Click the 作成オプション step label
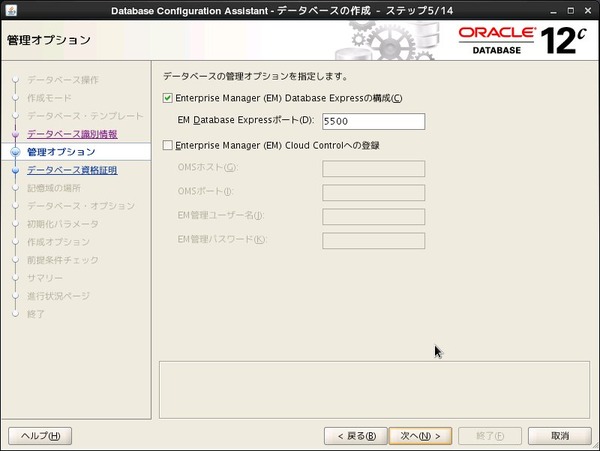This screenshot has height=451, width=600. point(58,242)
